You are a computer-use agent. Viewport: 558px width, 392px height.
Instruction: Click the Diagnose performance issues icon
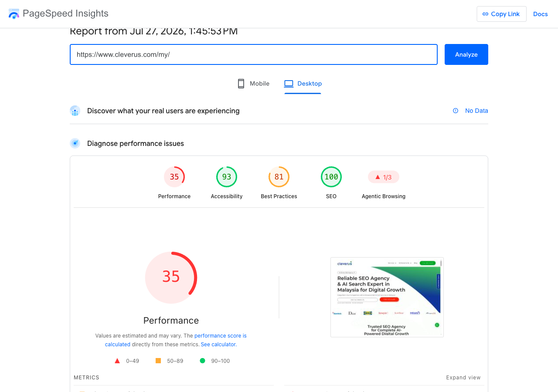[x=75, y=143]
